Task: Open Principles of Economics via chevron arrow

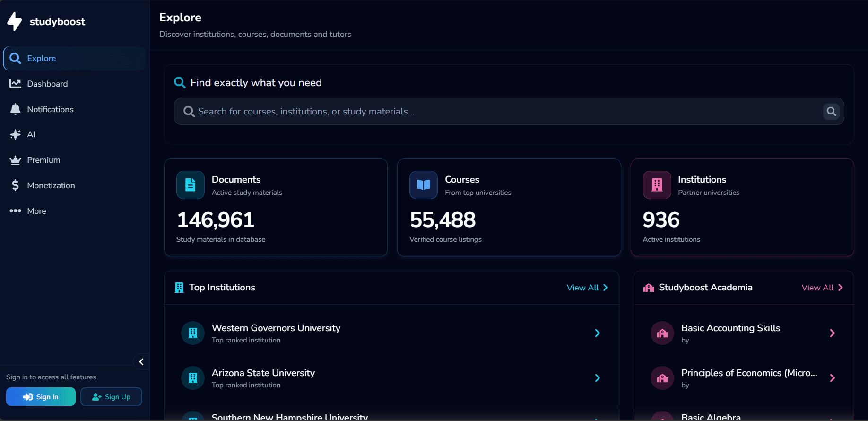Action: [832, 378]
